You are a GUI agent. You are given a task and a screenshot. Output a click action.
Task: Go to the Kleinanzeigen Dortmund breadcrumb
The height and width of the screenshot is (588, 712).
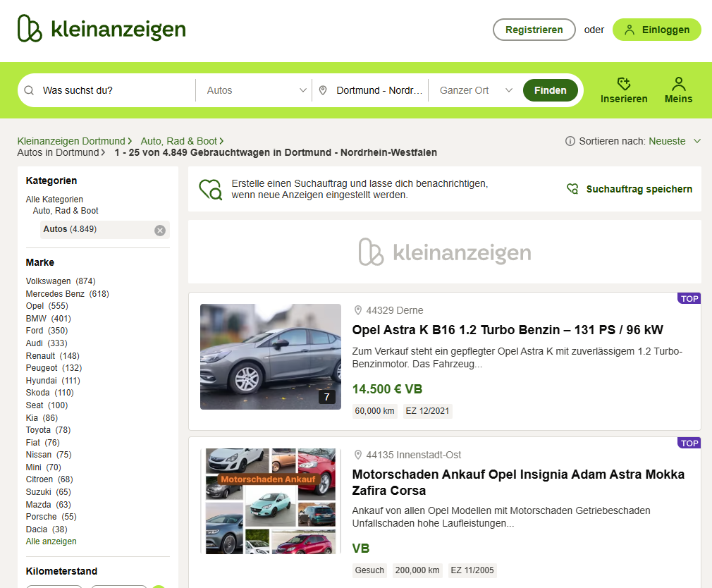click(x=70, y=141)
